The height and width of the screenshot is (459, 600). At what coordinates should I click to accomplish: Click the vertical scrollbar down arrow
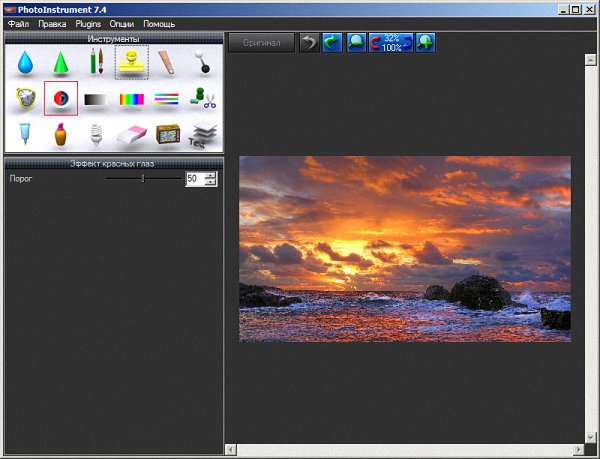(x=591, y=437)
